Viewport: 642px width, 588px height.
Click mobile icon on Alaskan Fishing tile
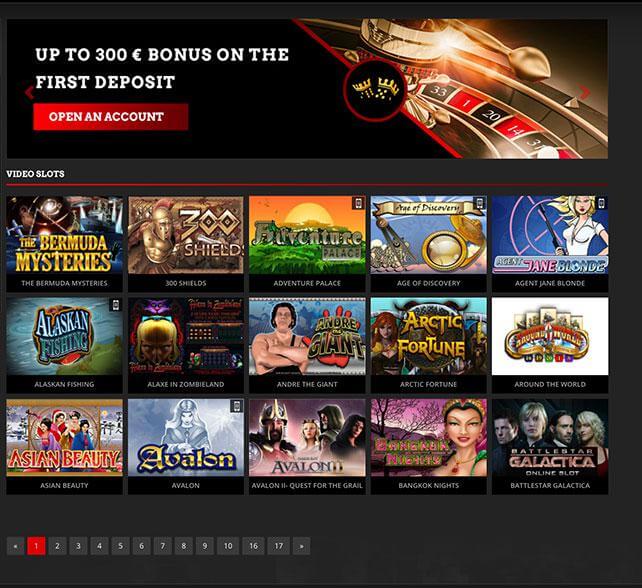coord(116,304)
